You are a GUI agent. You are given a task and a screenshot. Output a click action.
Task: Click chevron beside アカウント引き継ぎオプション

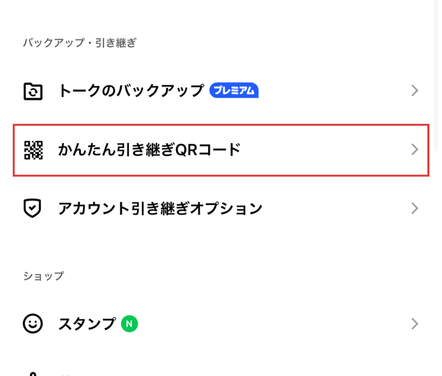pyautogui.click(x=415, y=208)
